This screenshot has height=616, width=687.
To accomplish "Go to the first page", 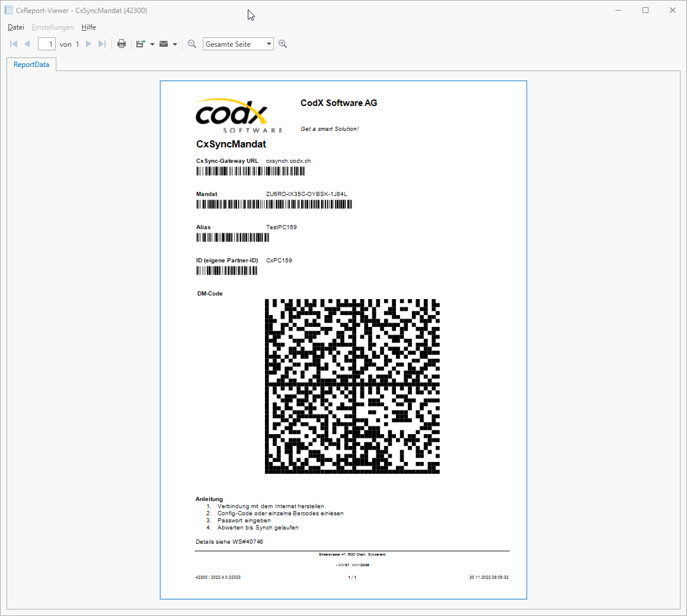I will pyautogui.click(x=13, y=43).
